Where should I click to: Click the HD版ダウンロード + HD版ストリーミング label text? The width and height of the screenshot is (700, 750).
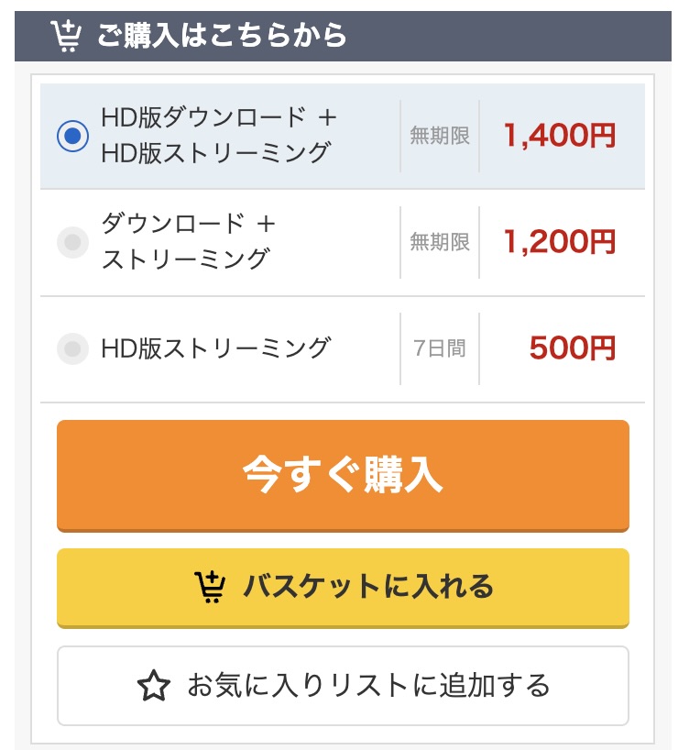pyautogui.click(x=219, y=136)
